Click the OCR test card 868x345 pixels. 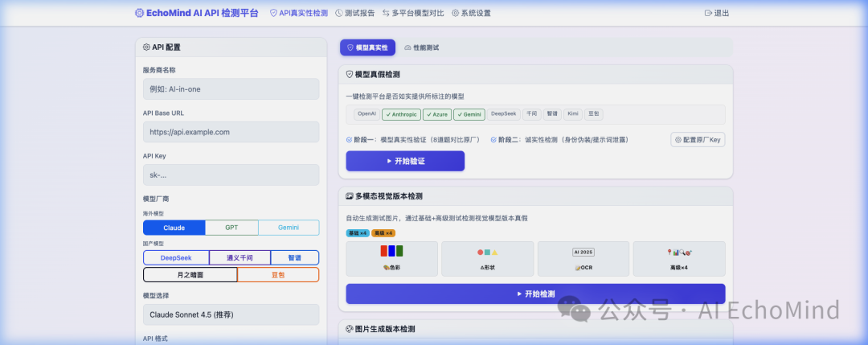tap(583, 259)
